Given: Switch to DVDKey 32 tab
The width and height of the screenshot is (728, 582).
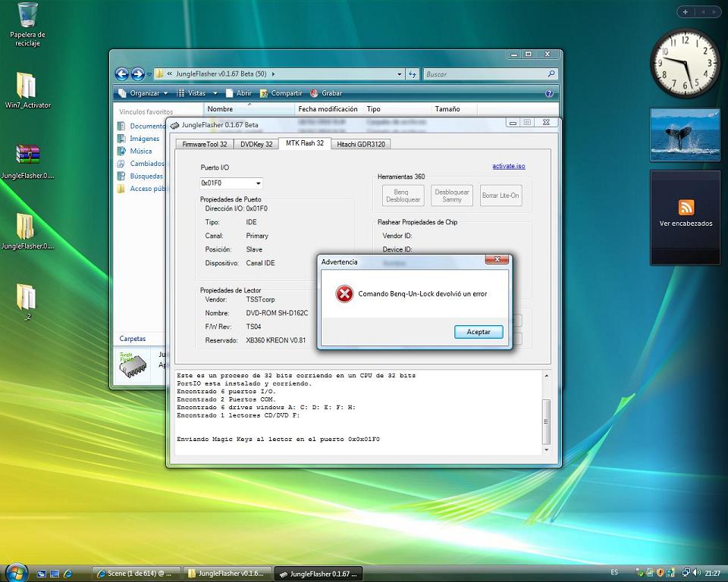Looking at the screenshot, I should click(256, 144).
